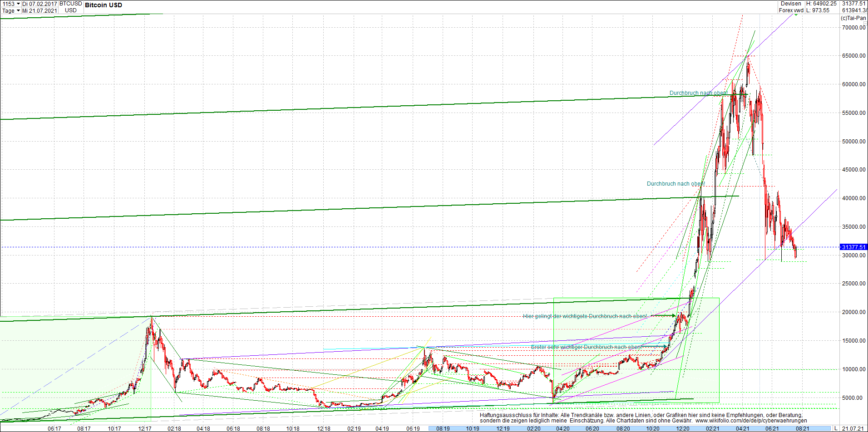Click the 70000.00 price axis label
Viewport: 868px width, 432px height.
(854, 28)
